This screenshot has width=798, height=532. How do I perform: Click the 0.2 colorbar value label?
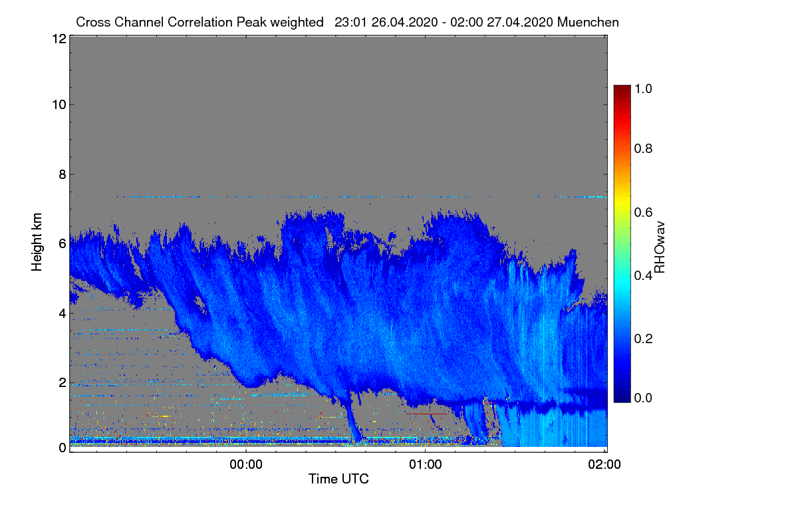644,338
